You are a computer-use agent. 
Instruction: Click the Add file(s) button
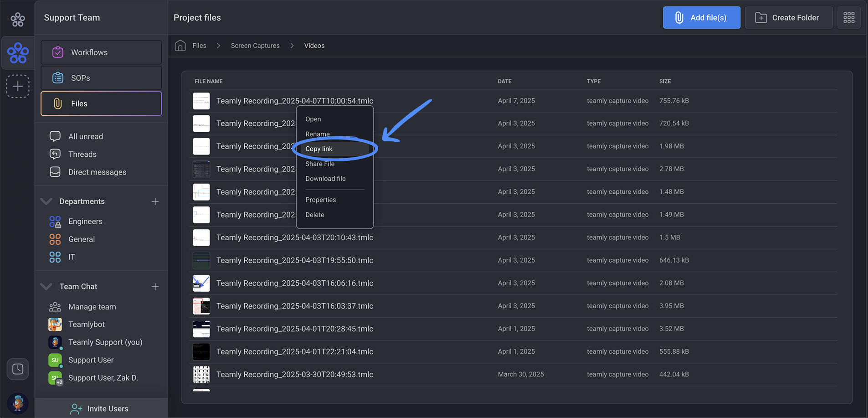click(702, 18)
